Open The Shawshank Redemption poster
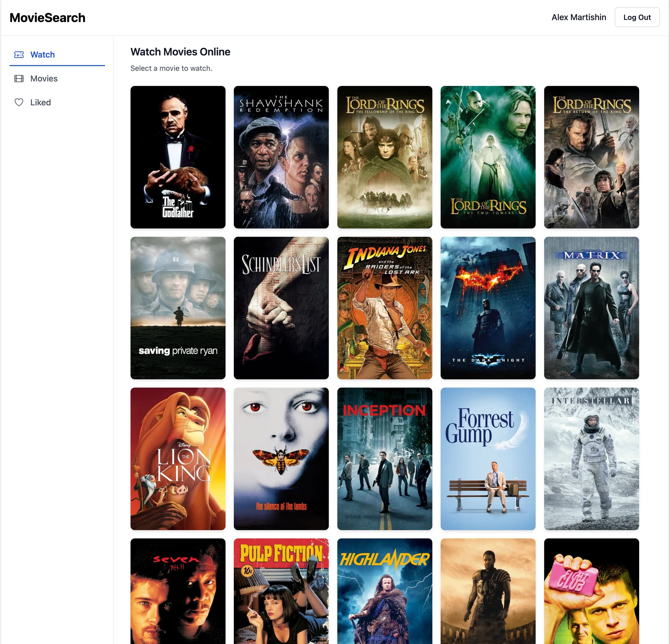The height and width of the screenshot is (644, 669). point(281,157)
